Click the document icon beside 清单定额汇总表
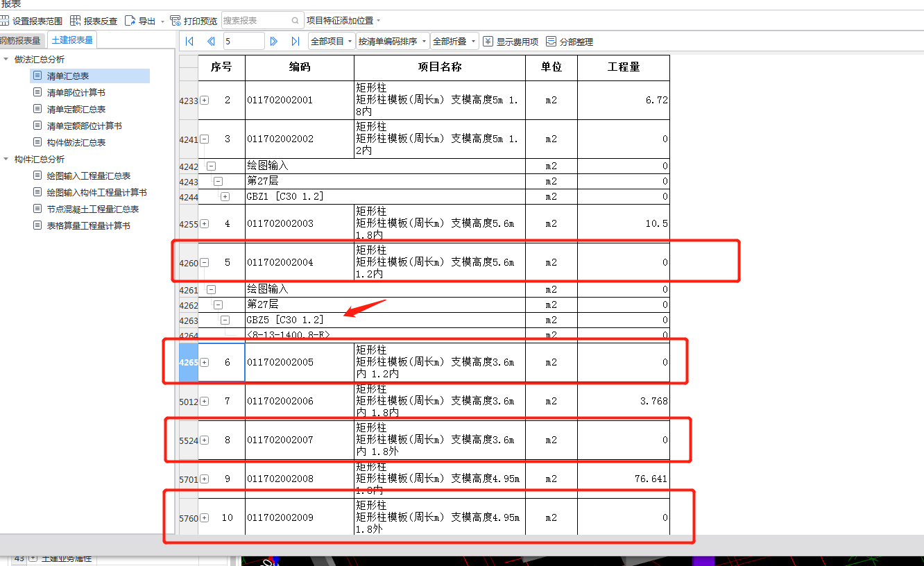924x566 pixels. pos(37,109)
